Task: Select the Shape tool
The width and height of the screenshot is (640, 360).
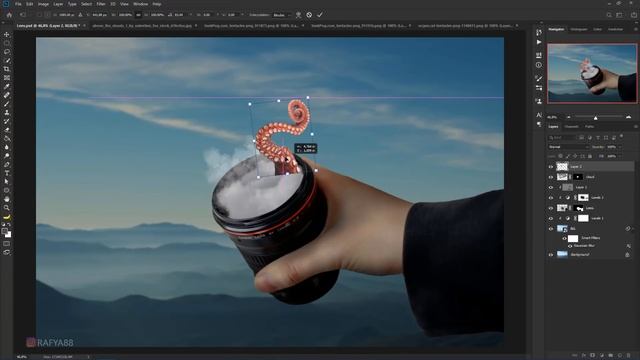Action: point(7,190)
